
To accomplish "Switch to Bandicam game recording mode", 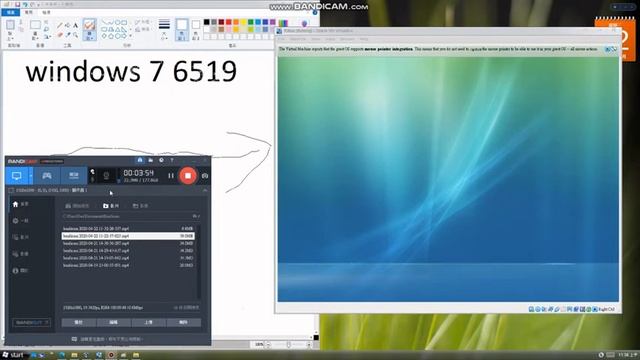I will 47,176.
